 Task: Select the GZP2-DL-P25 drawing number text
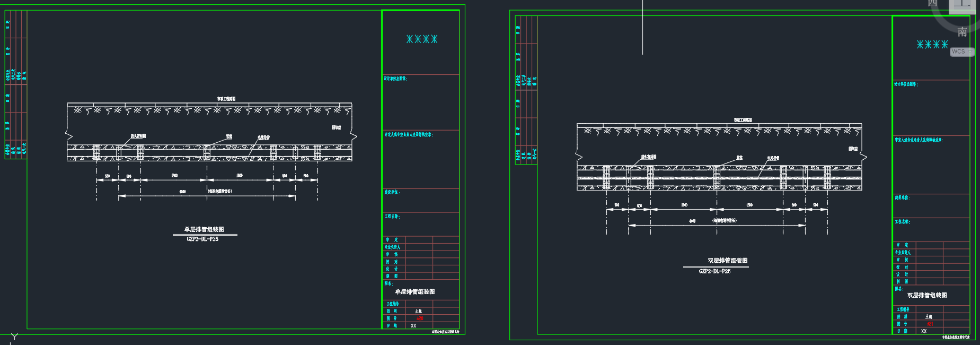coord(202,239)
